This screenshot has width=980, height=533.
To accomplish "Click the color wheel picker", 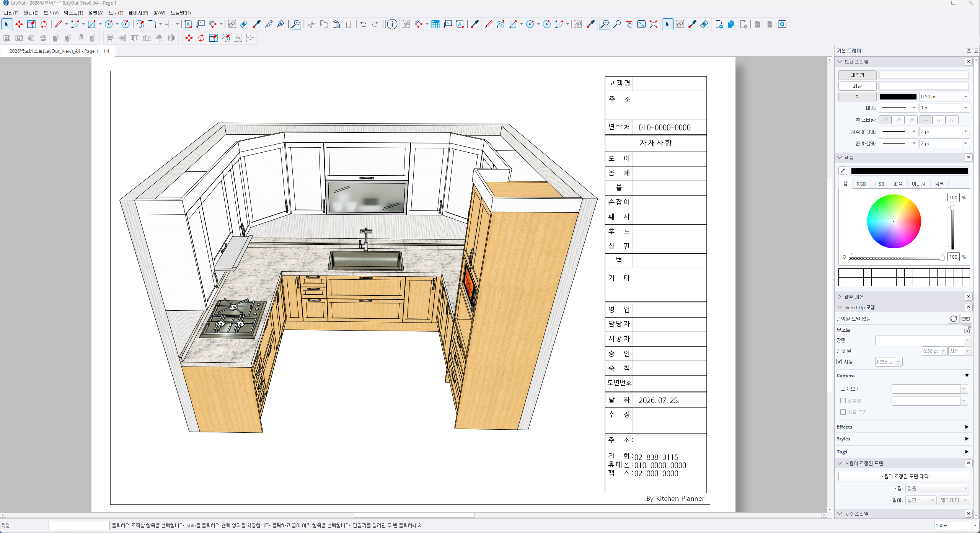I will (894, 221).
